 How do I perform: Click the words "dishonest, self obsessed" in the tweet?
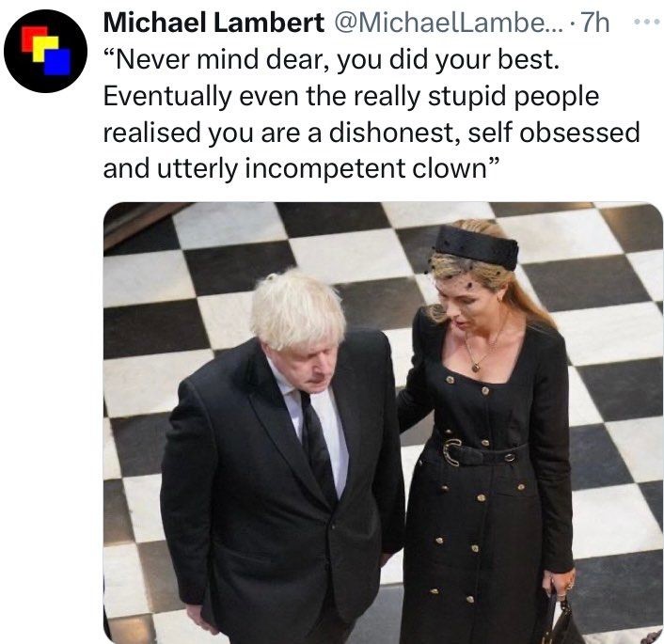coord(484,133)
